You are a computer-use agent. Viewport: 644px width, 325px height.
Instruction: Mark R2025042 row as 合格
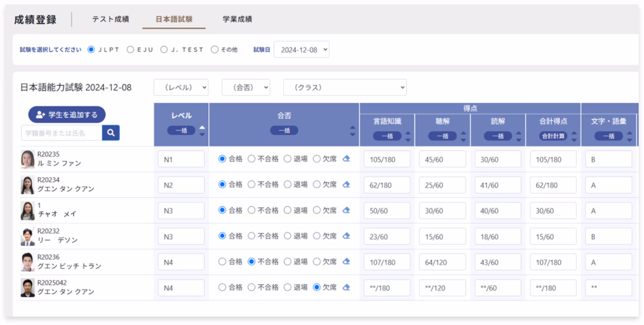222,287
